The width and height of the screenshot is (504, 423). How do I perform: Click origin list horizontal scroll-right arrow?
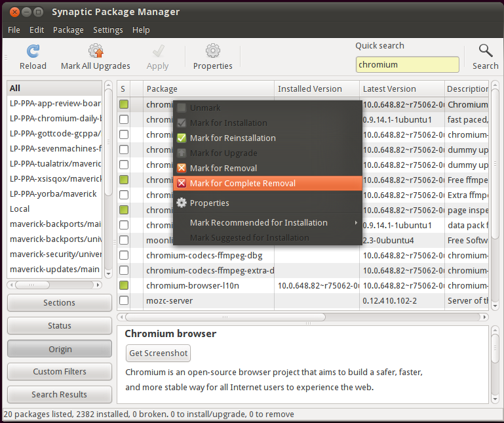(x=98, y=285)
